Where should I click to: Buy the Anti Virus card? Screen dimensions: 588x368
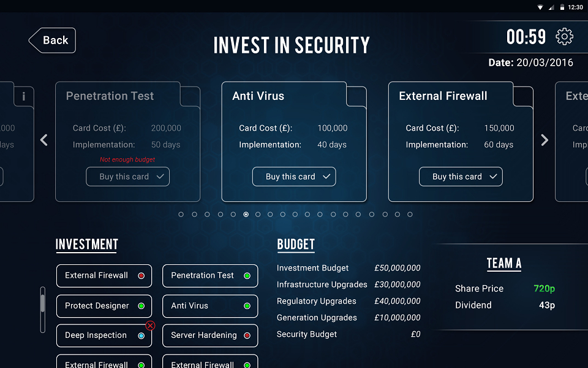click(x=294, y=177)
